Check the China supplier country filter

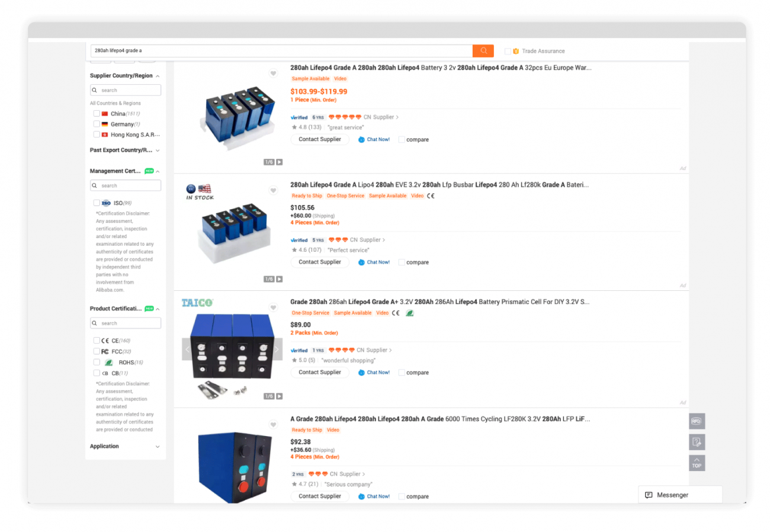97,113
